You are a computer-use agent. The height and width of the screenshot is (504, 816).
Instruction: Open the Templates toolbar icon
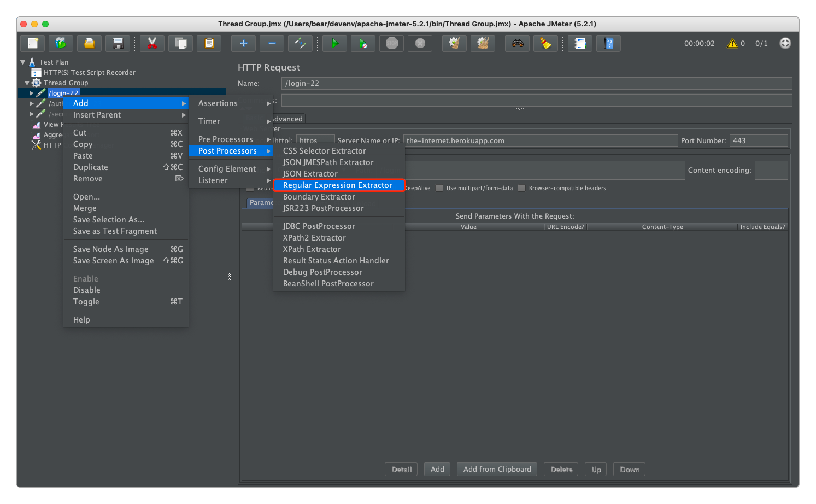coord(61,43)
